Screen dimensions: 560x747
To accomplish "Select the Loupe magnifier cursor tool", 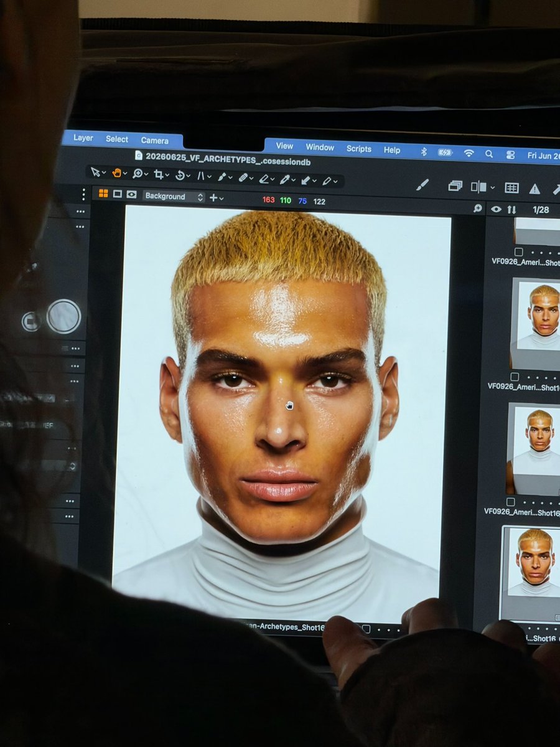I will coord(138,174).
